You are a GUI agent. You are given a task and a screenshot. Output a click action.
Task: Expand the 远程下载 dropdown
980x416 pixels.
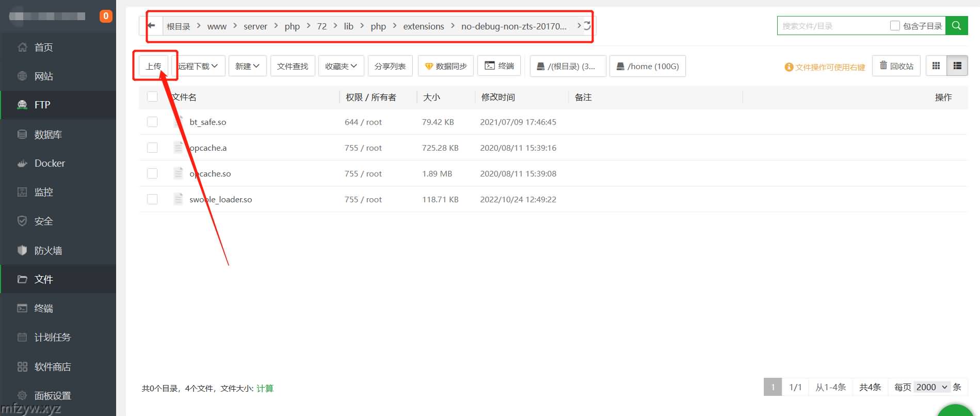tap(198, 66)
